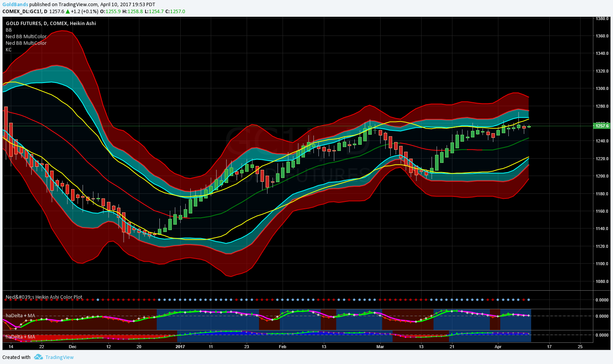
Task: Click the +1.2 (+0.1%) change value
Action: pyautogui.click(x=85, y=12)
